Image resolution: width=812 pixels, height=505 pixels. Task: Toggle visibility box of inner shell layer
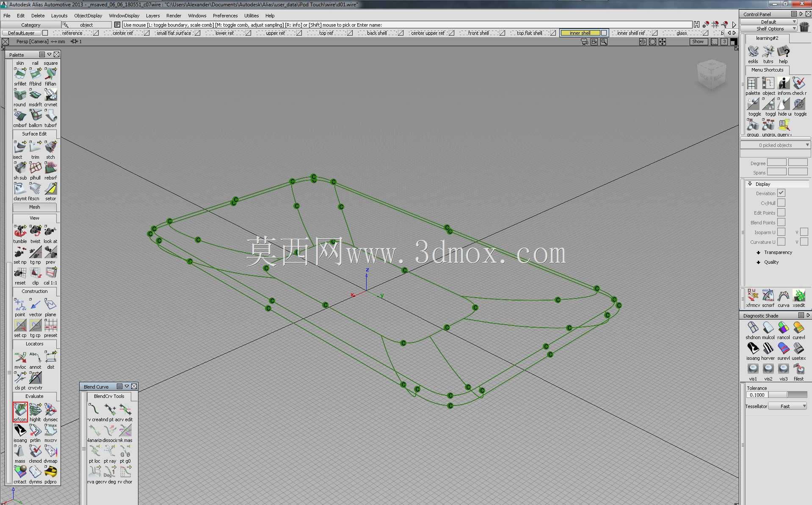coord(604,33)
